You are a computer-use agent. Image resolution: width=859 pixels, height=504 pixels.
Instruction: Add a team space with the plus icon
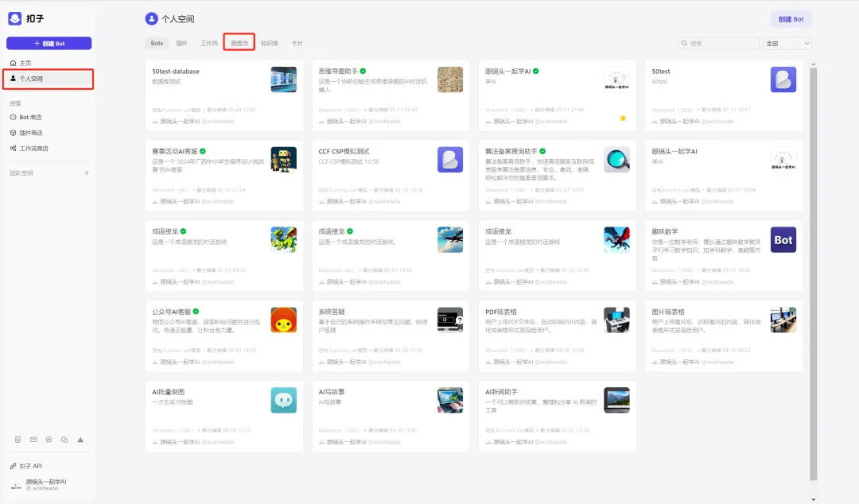coord(87,173)
